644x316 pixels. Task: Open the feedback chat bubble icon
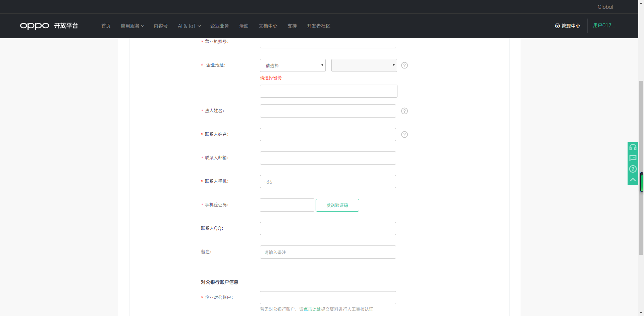click(x=633, y=158)
